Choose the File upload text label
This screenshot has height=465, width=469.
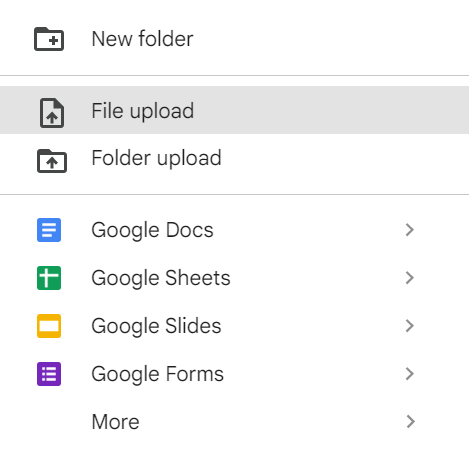[x=143, y=111]
